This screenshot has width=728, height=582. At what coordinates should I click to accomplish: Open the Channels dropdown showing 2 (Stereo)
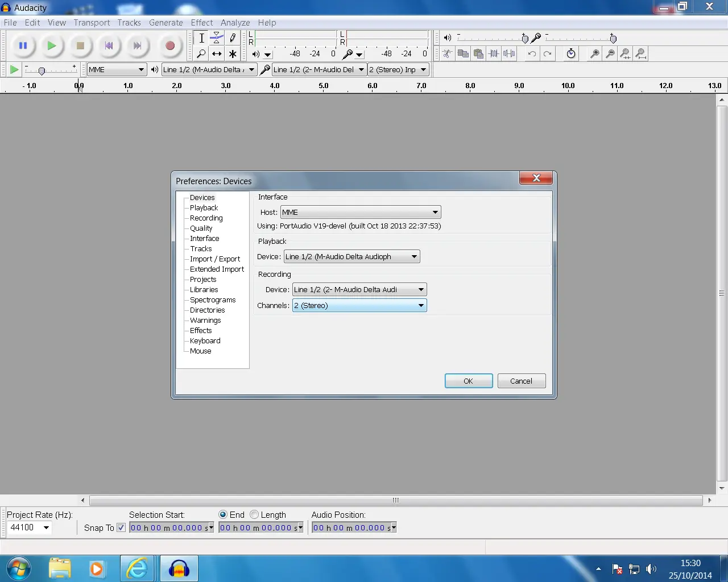click(x=359, y=305)
